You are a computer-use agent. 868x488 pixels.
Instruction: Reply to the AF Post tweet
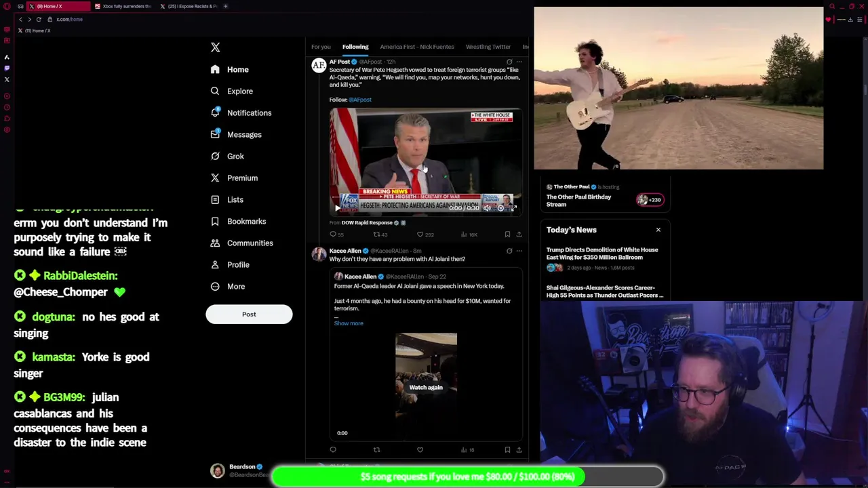tap(333, 235)
